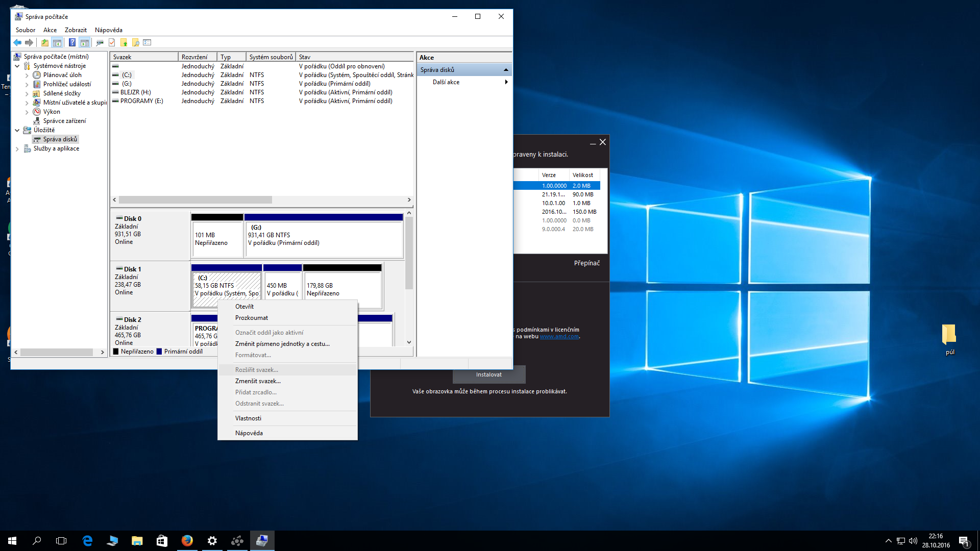Expand the Služby a aplikace node

pyautogui.click(x=17, y=149)
